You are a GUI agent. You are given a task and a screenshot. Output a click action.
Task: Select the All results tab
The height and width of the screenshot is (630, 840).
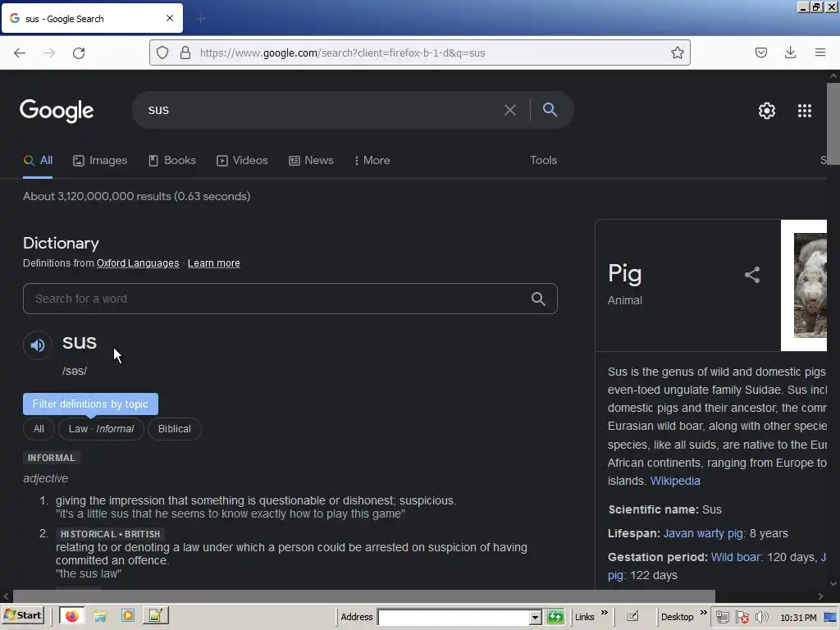click(x=38, y=160)
